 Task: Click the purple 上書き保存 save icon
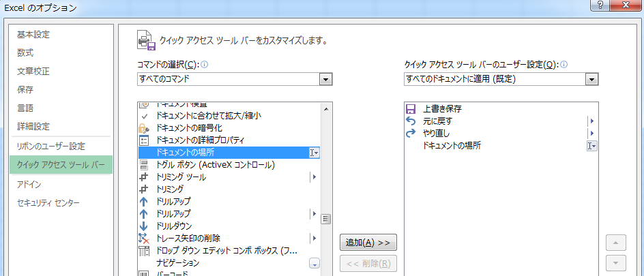pos(410,109)
